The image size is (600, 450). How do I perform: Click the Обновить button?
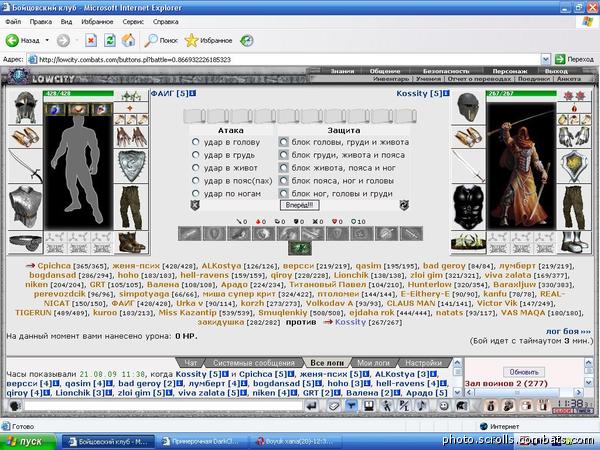(524, 372)
